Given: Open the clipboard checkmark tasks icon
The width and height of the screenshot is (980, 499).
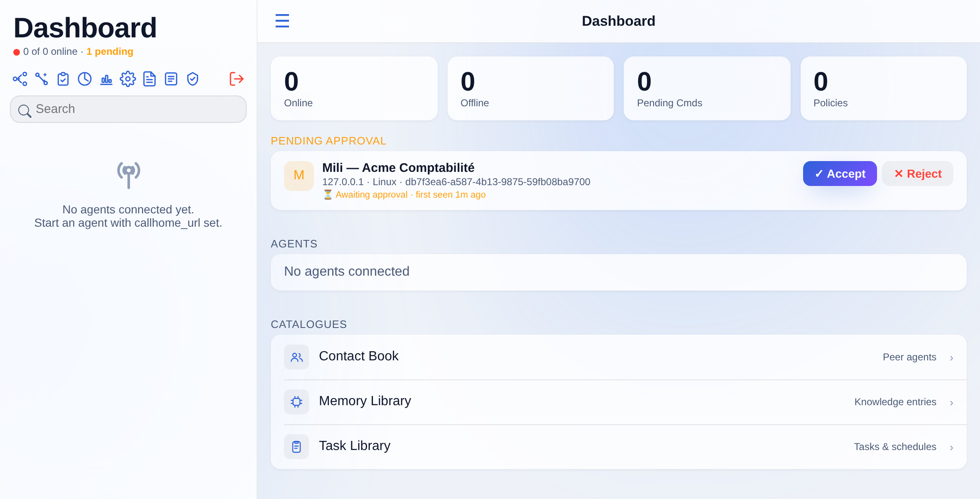Looking at the screenshot, I should click(x=63, y=79).
